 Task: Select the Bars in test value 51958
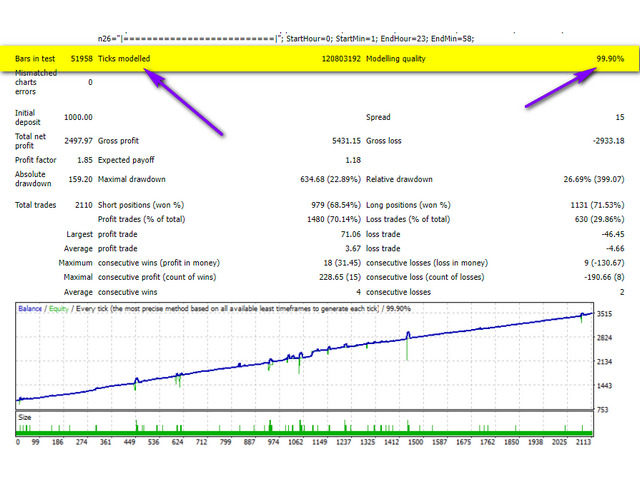[x=81, y=59]
